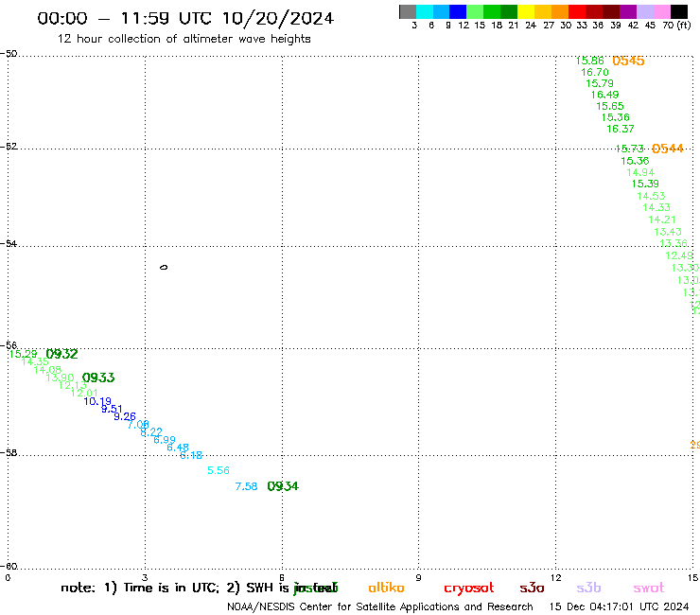Select the s3a satellite legend label

(x=532, y=588)
